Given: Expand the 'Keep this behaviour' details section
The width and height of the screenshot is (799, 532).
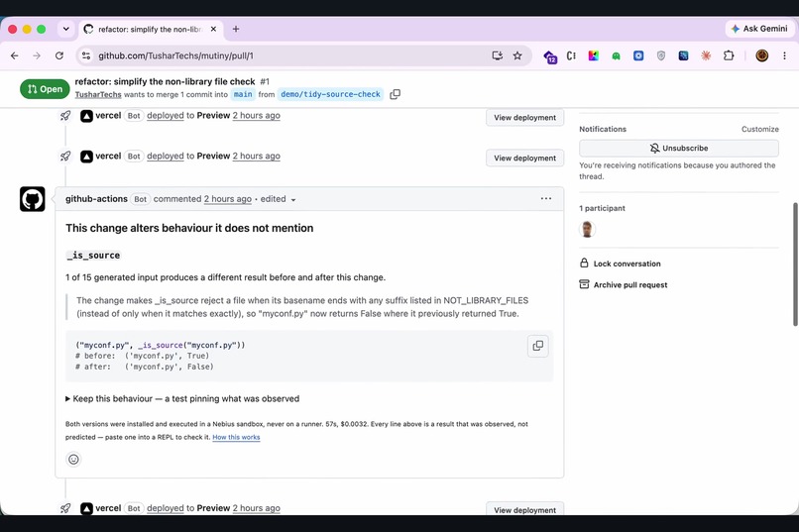Looking at the screenshot, I should [182, 398].
